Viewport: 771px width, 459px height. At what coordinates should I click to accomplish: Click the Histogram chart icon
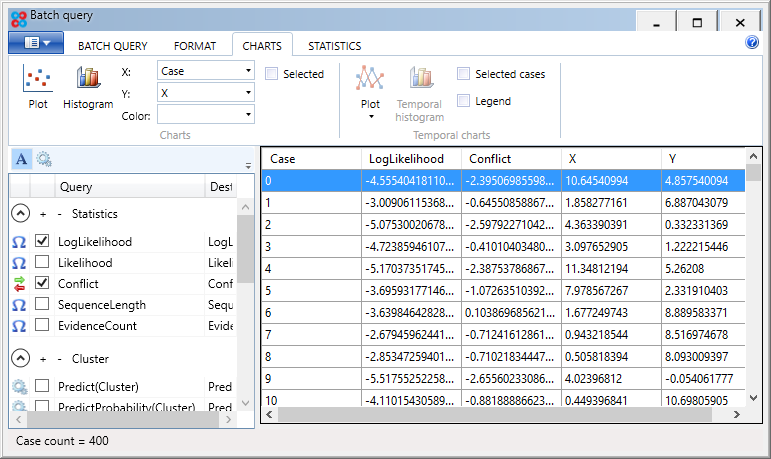click(x=89, y=79)
